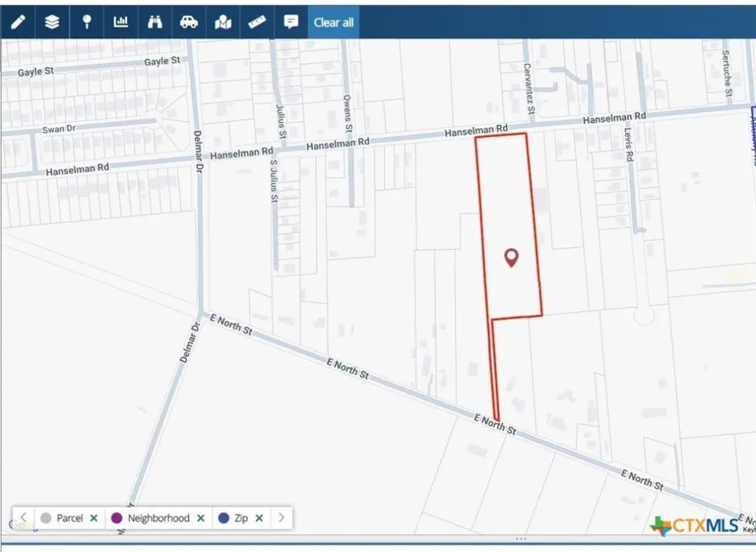
Task: Click the purple Neighborhood color dot
Action: pos(117,518)
